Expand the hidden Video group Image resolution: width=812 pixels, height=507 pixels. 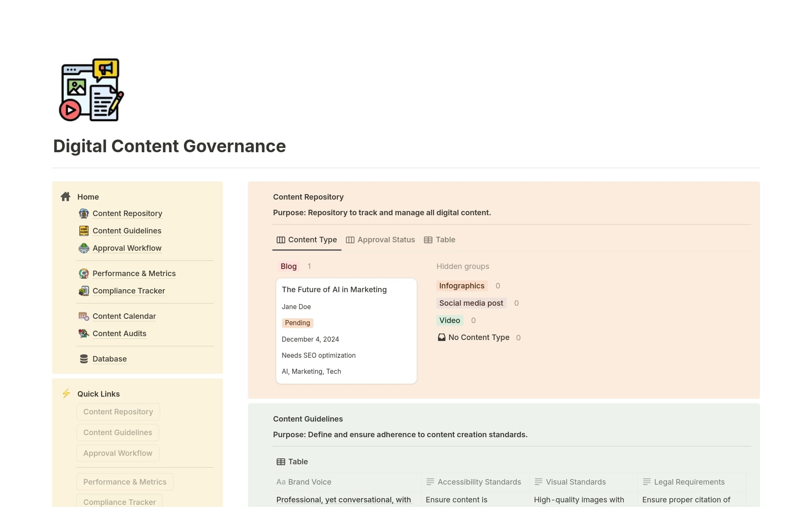(x=449, y=321)
